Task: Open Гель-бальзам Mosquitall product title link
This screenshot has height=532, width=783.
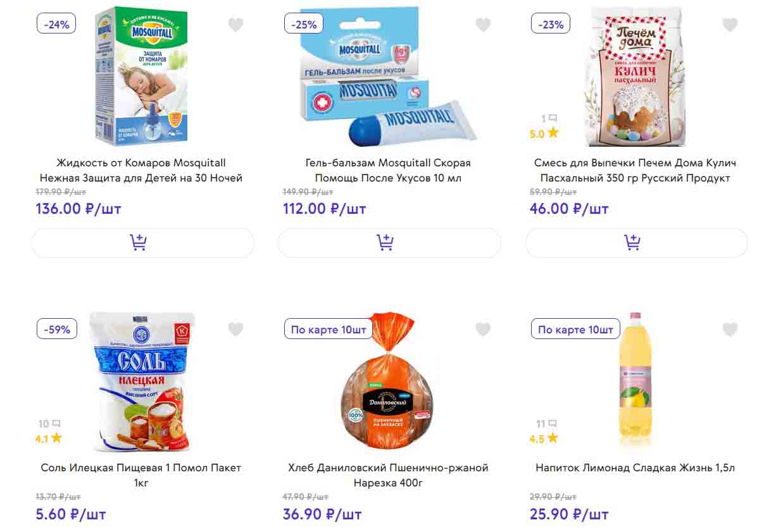Action: [x=388, y=170]
